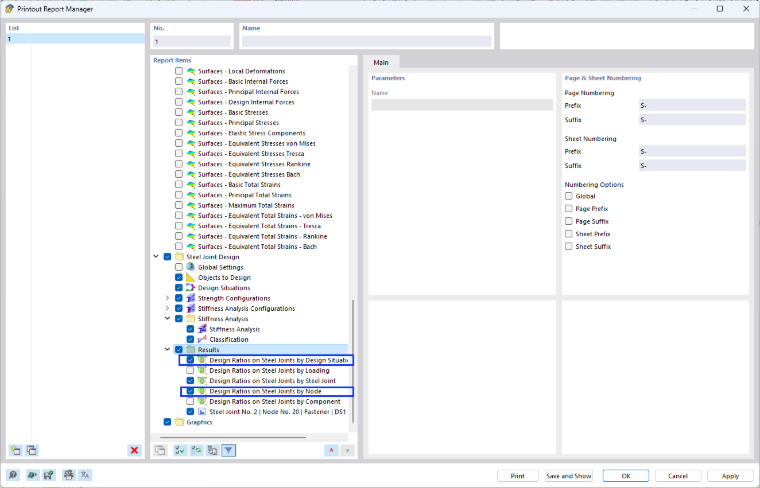The width and height of the screenshot is (760, 488).
Task: Enable the Global numbering option
Action: [569, 196]
